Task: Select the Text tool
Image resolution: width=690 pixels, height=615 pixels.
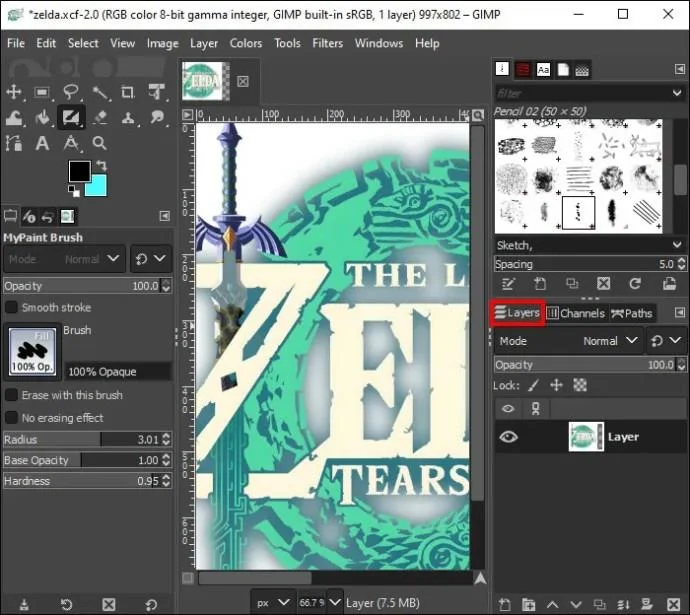Action: tap(42, 143)
